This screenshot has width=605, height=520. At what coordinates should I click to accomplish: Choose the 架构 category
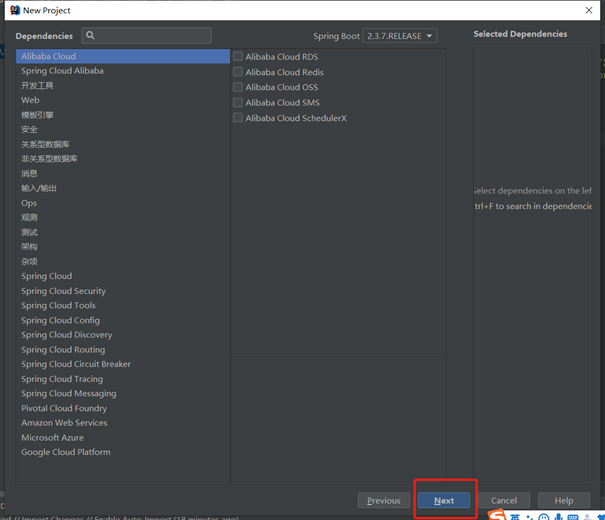click(123, 247)
